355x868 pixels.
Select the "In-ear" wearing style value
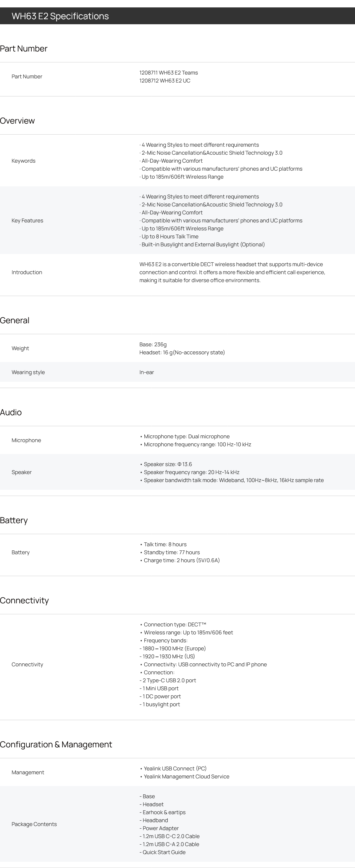pos(147,372)
